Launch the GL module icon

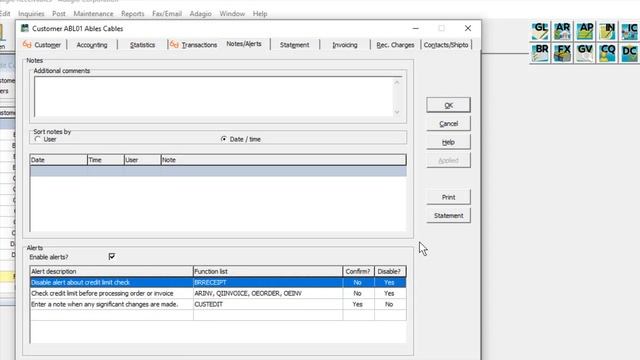click(x=540, y=31)
